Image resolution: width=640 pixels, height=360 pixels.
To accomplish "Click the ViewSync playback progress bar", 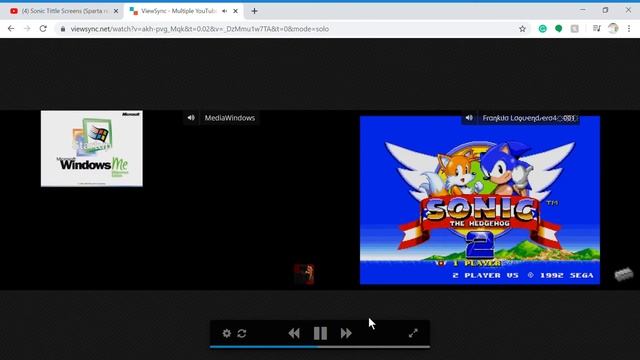I will pos(320,347).
